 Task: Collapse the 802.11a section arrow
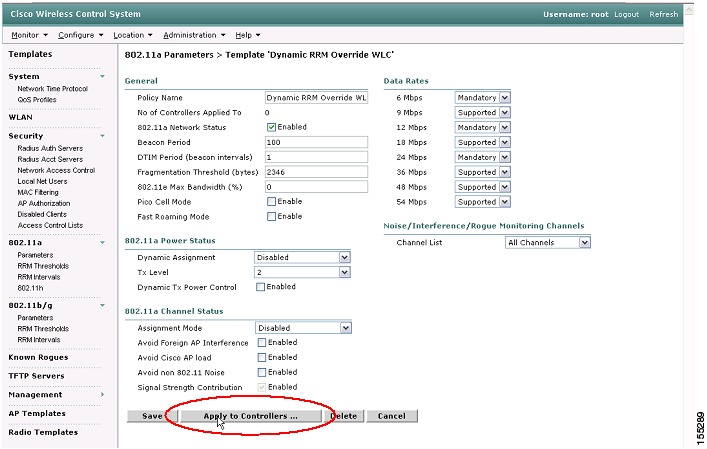[x=102, y=243]
